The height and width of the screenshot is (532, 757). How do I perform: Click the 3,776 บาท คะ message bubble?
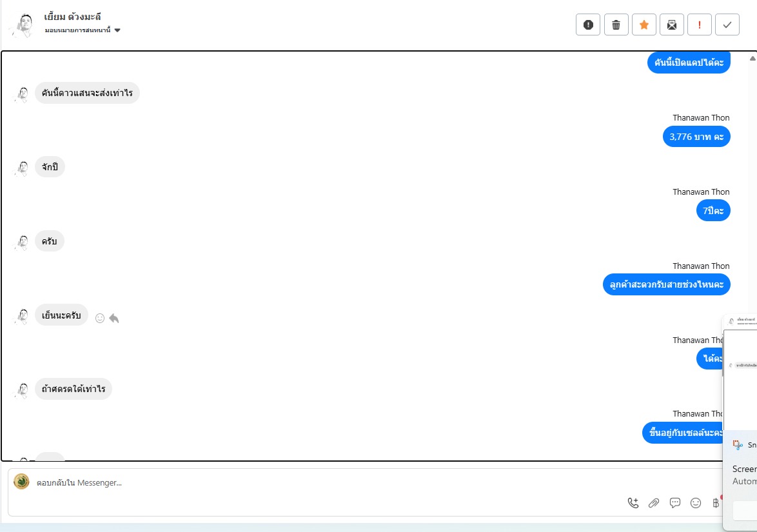pos(696,137)
